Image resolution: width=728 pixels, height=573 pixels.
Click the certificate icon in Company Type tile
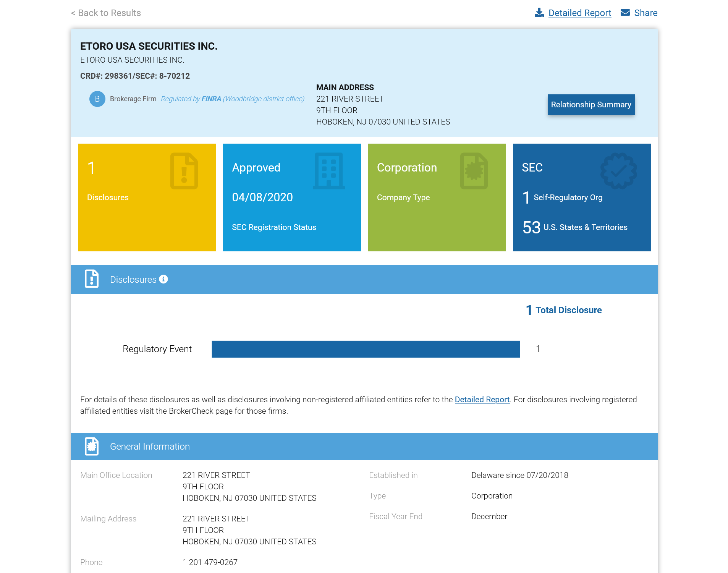click(x=474, y=171)
